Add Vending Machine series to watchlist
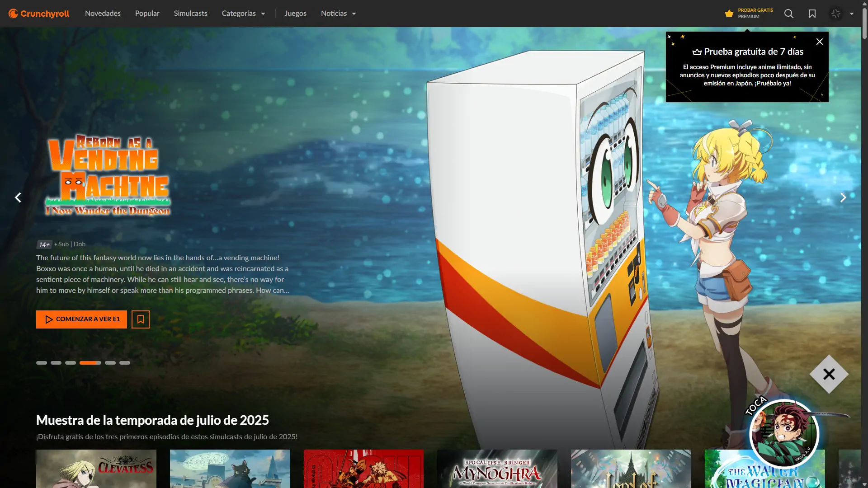The width and height of the screenshot is (868, 488). click(x=141, y=319)
